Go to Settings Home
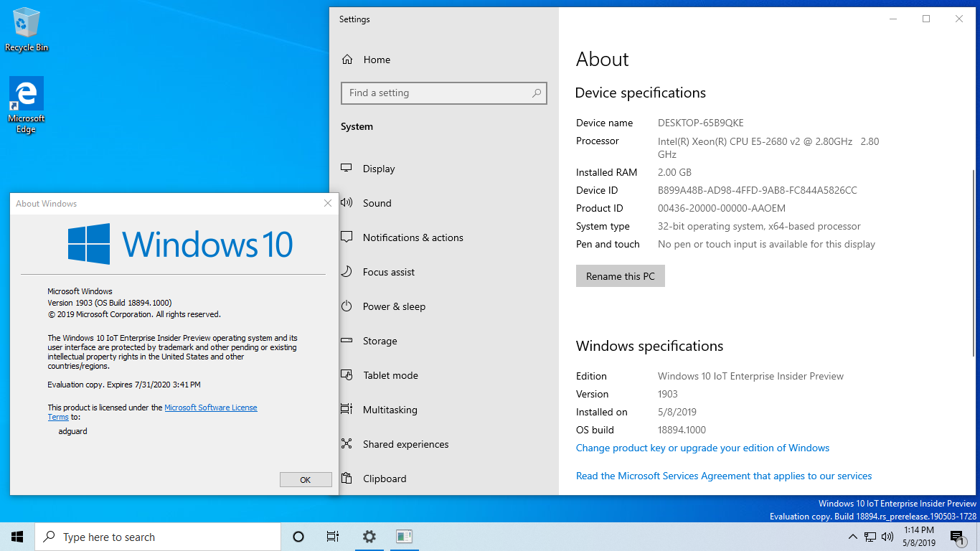 click(377, 60)
